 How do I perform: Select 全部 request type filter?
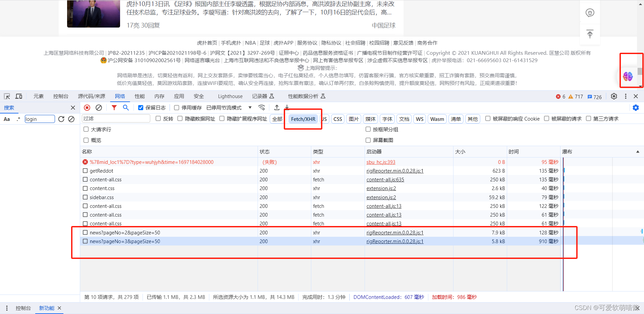(x=277, y=119)
